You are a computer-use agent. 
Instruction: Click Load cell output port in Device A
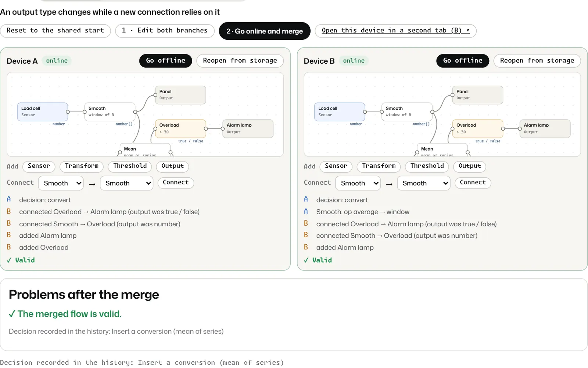[68, 112]
